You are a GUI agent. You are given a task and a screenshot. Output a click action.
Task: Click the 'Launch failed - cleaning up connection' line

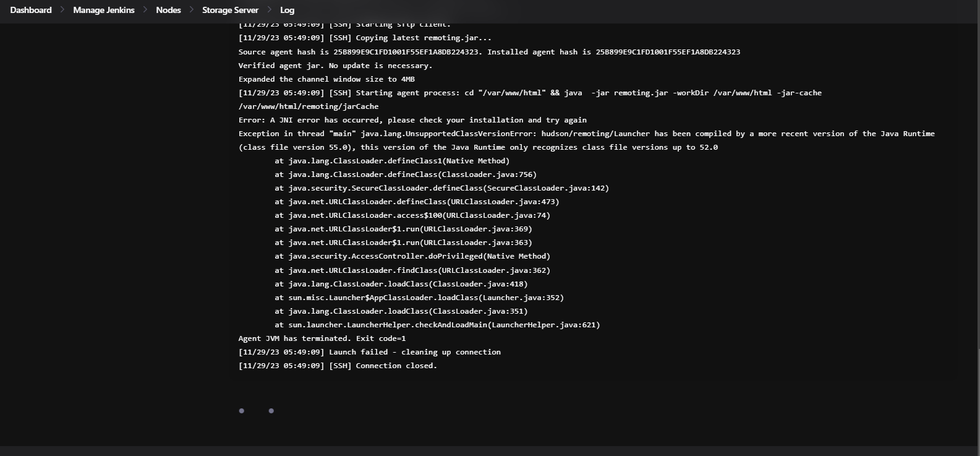pyautogui.click(x=370, y=352)
